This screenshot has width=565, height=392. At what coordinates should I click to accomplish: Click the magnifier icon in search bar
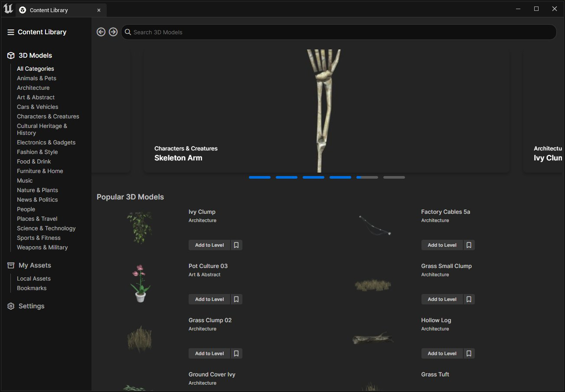[x=128, y=32]
